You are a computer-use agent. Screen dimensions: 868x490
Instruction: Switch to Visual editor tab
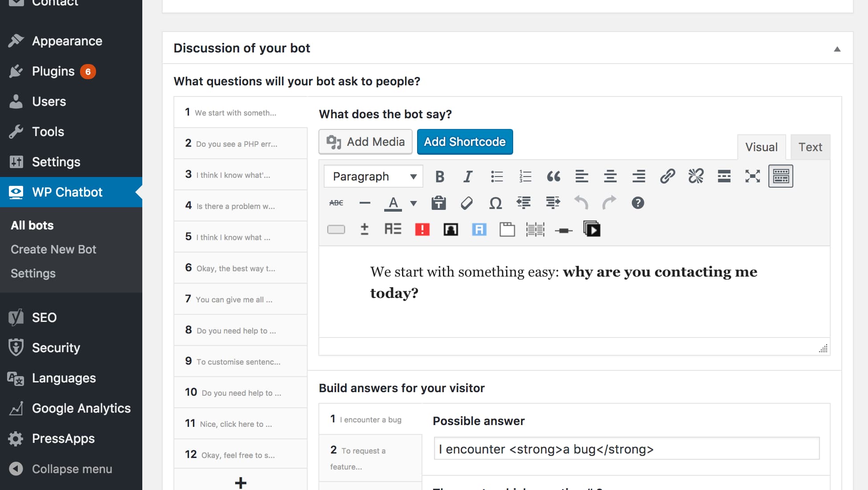(x=762, y=146)
